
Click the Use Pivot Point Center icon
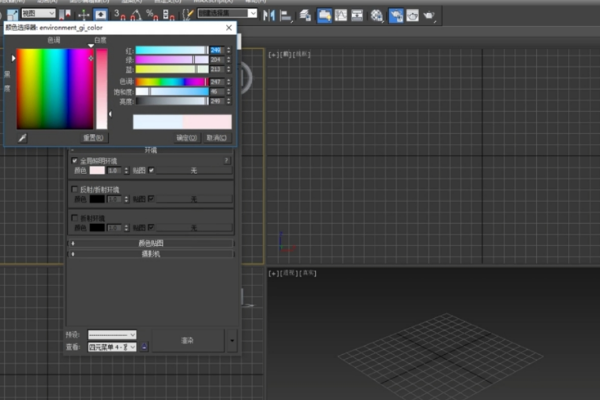pos(65,15)
